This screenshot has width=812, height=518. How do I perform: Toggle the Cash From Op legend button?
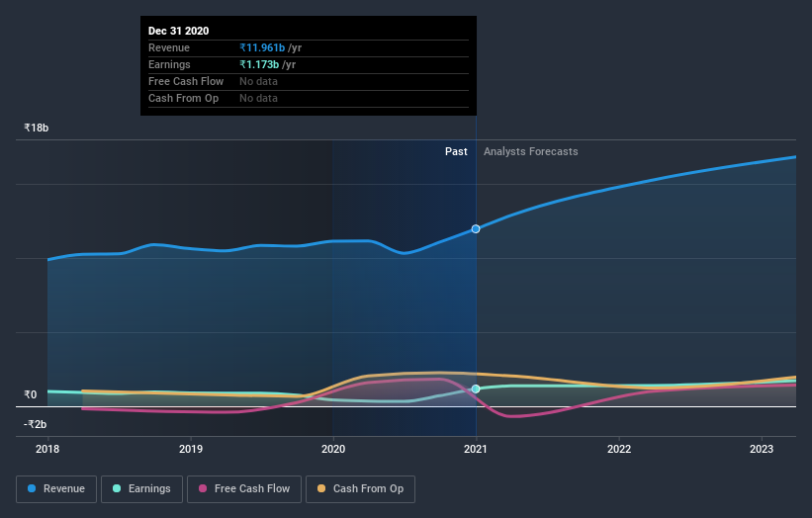(360, 489)
